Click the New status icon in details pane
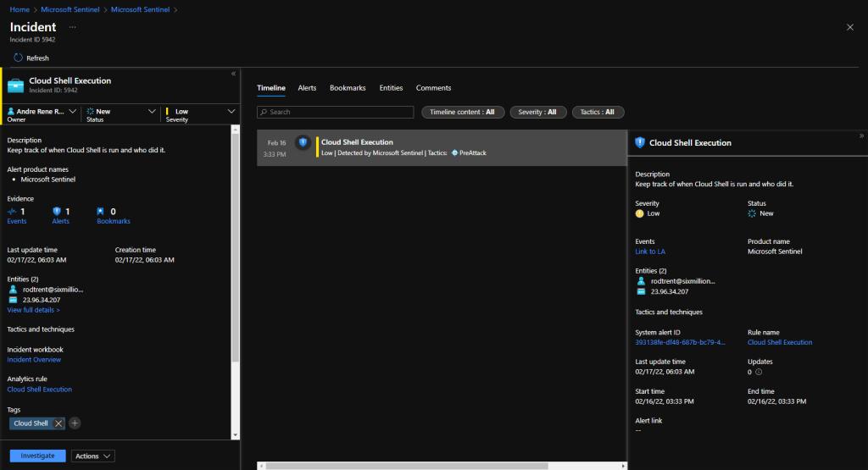The width and height of the screenshot is (868, 470). pos(752,213)
